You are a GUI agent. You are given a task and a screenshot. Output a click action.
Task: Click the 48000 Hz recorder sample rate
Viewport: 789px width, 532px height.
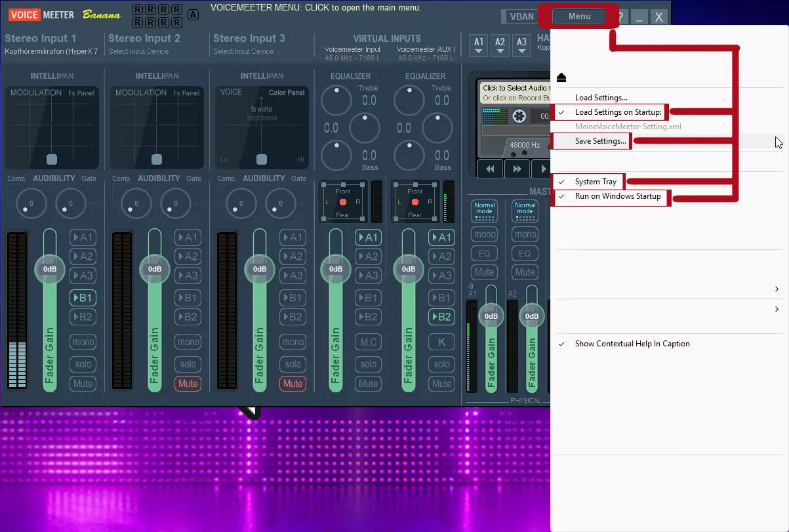coord(525,145)
